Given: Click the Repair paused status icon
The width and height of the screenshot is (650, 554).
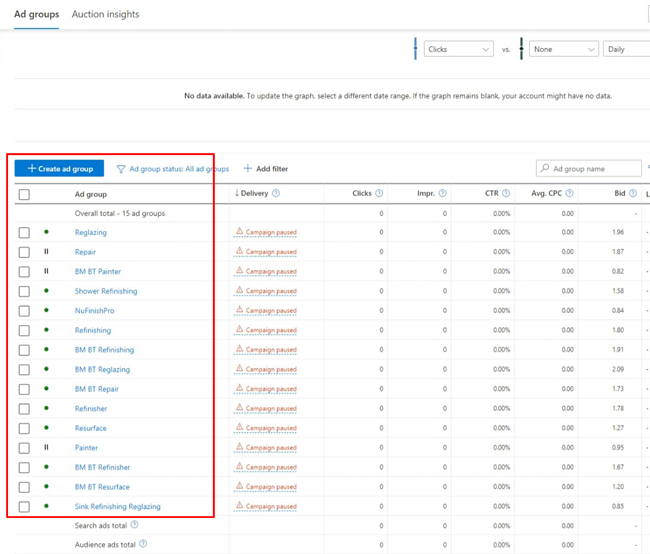Looking at the screenshot, I should 46,251.
